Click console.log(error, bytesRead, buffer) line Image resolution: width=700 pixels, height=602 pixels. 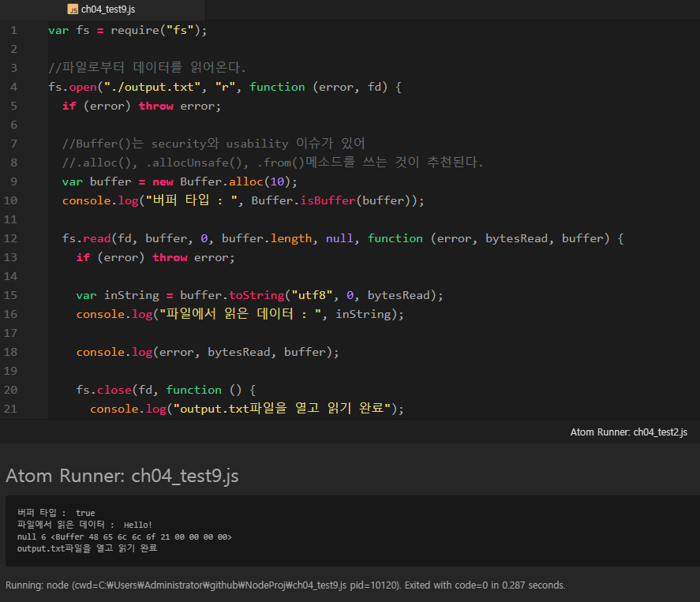[x=208, y=352]
